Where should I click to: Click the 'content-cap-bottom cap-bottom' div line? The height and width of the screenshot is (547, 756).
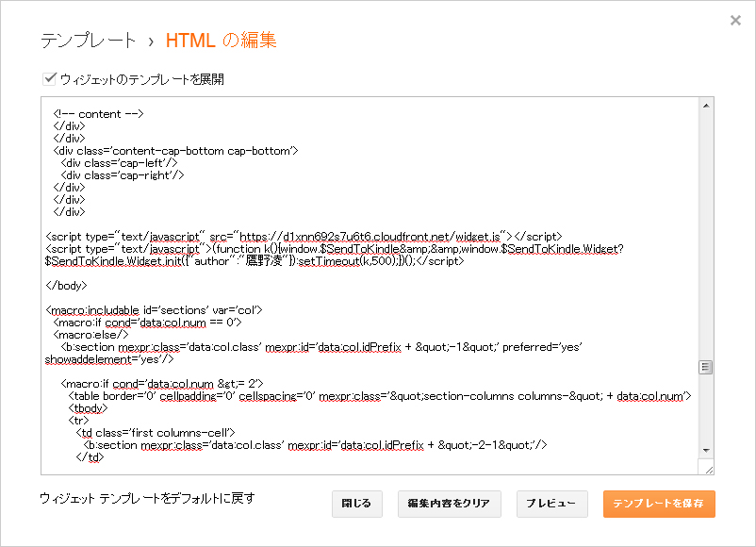tap(175, 151)
